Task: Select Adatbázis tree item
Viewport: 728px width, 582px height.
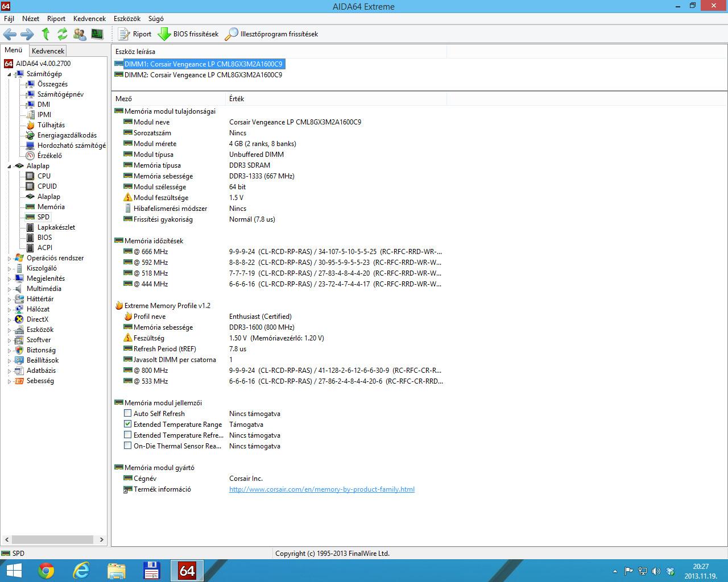Action: point(41,371)
